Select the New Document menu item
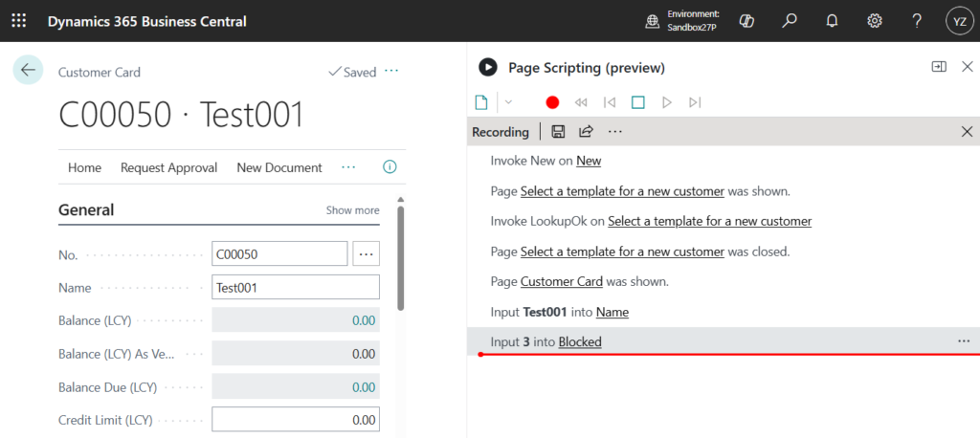The image size is (980, 438). (278, 167)
